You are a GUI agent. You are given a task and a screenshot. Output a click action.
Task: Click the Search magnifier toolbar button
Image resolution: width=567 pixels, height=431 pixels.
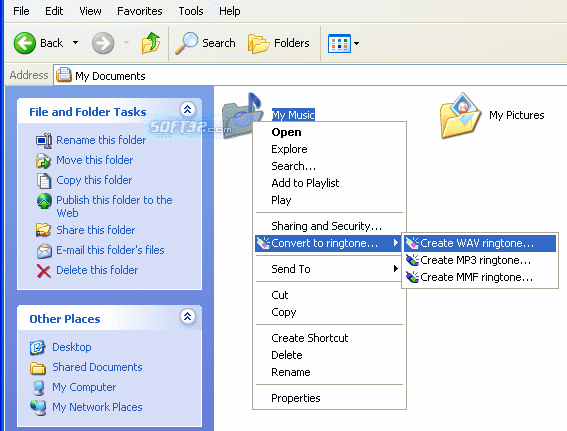(x=205, y=43)
